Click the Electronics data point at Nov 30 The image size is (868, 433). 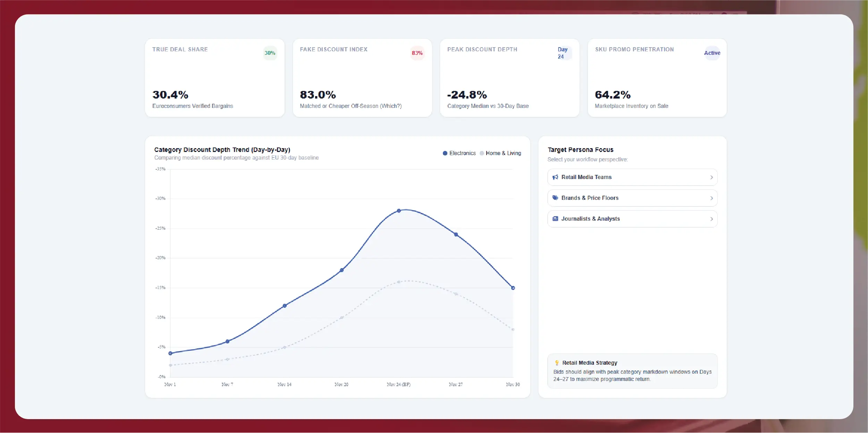[513, 288]
